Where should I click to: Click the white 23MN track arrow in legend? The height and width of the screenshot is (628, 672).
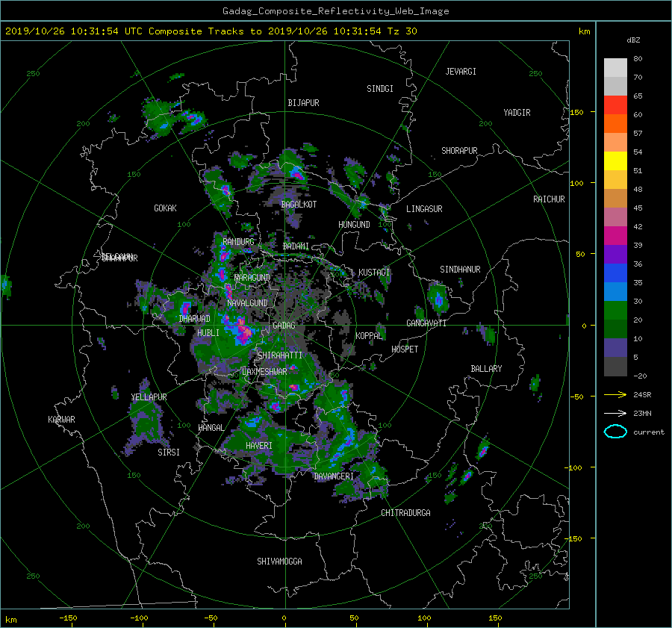[x=615, y=413]
